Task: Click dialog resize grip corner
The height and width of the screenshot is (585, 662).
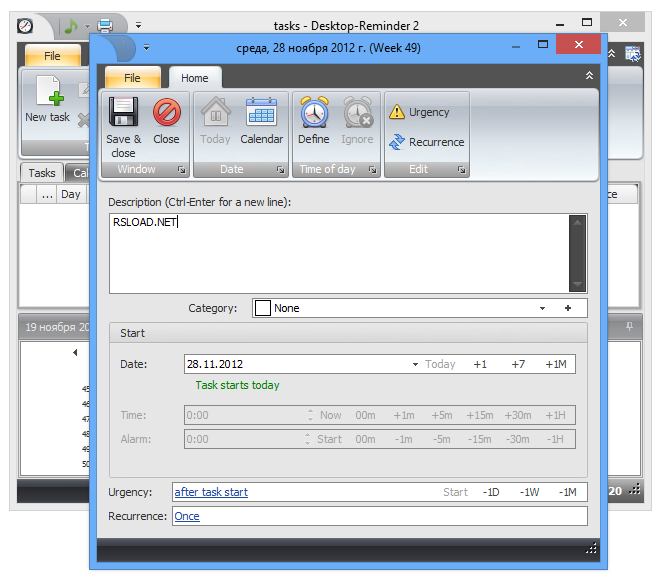Action: click(591, 548)
